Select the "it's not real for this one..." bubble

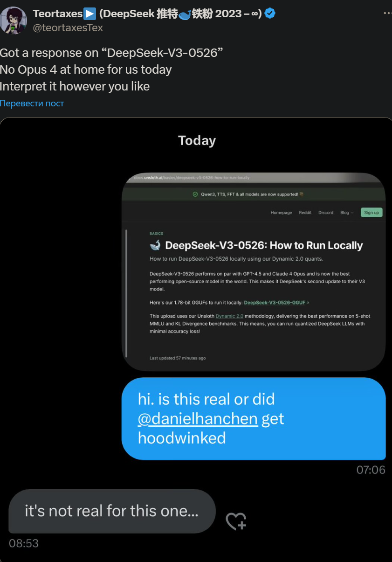112,511
